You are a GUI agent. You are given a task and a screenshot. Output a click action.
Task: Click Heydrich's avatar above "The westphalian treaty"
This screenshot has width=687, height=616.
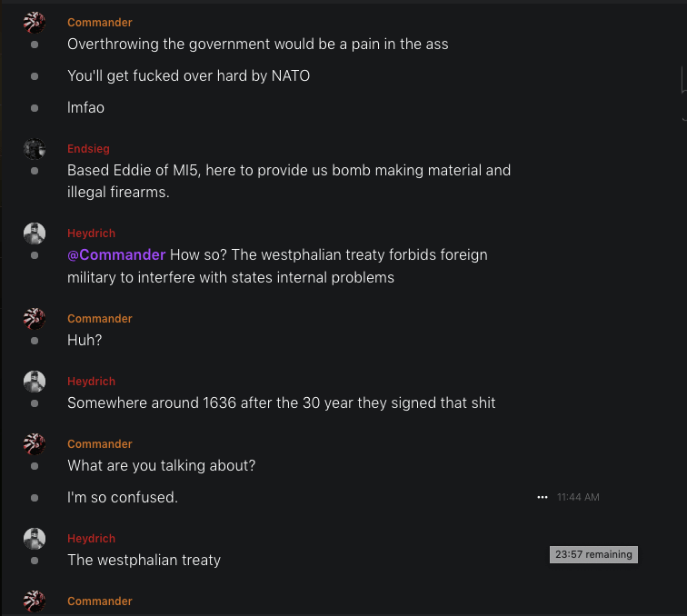(35, 539)
